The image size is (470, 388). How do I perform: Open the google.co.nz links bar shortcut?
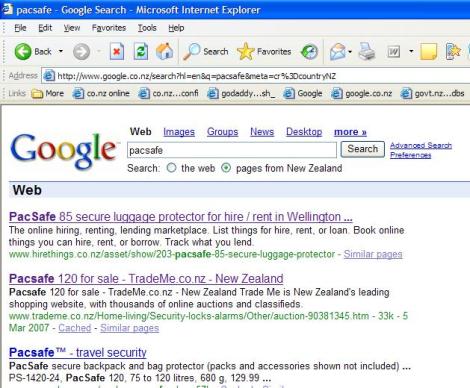coord(361,94)
